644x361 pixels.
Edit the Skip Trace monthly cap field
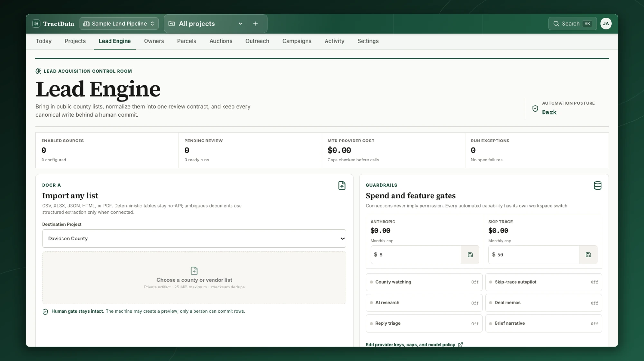point(534,255)
